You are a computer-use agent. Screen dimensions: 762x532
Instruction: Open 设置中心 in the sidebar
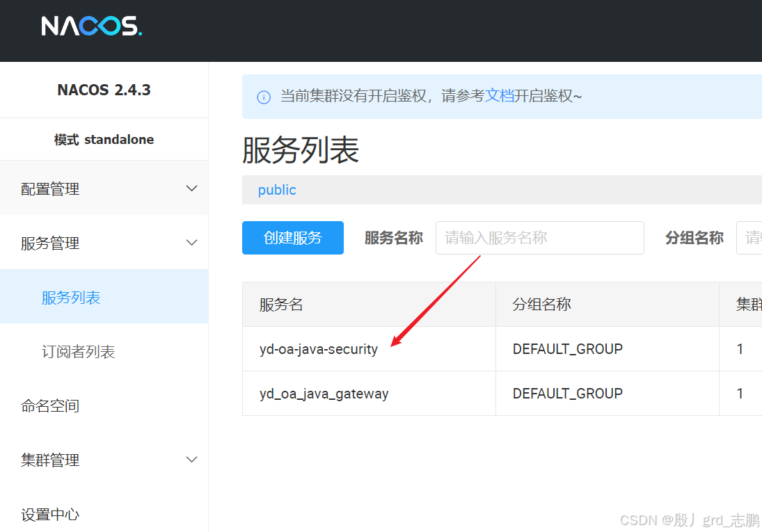click(x=50, y=515)
